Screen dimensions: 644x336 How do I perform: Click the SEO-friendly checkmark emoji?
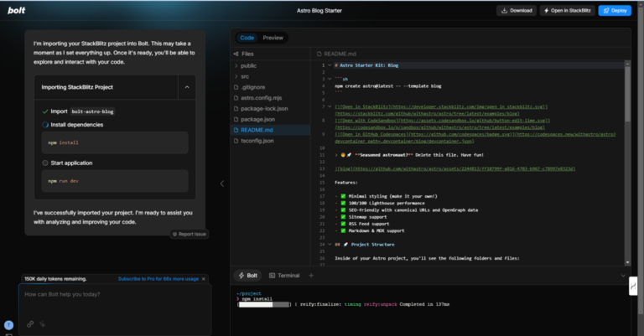click(343, 210)
